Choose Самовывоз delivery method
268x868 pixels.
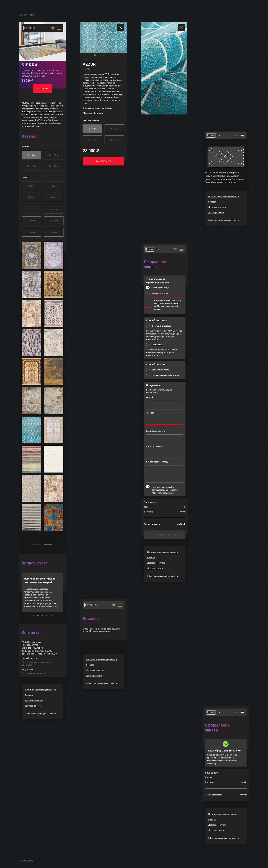148,344
